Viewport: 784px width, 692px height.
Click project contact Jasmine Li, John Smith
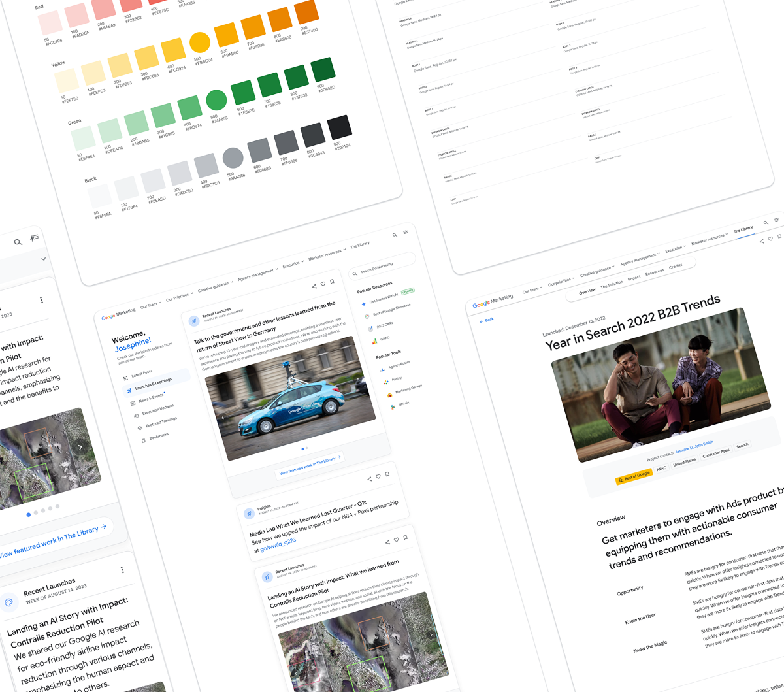click(x=694, y=448)
